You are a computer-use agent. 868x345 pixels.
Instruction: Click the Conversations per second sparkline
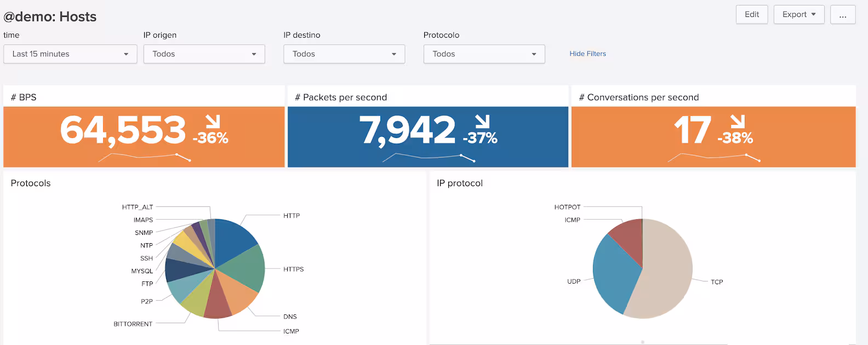click(x=713, y=157)
